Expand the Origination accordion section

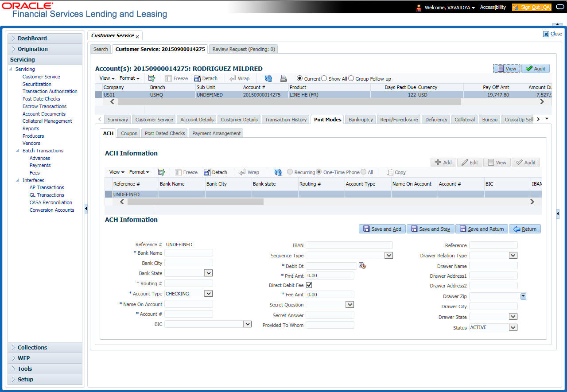45,49
